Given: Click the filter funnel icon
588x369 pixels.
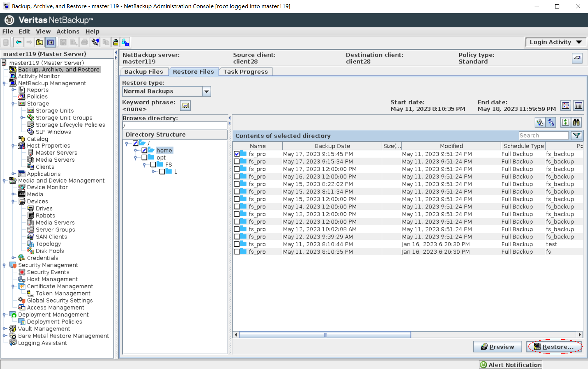Looking at the screenshot, I should [x=577, y=136].
